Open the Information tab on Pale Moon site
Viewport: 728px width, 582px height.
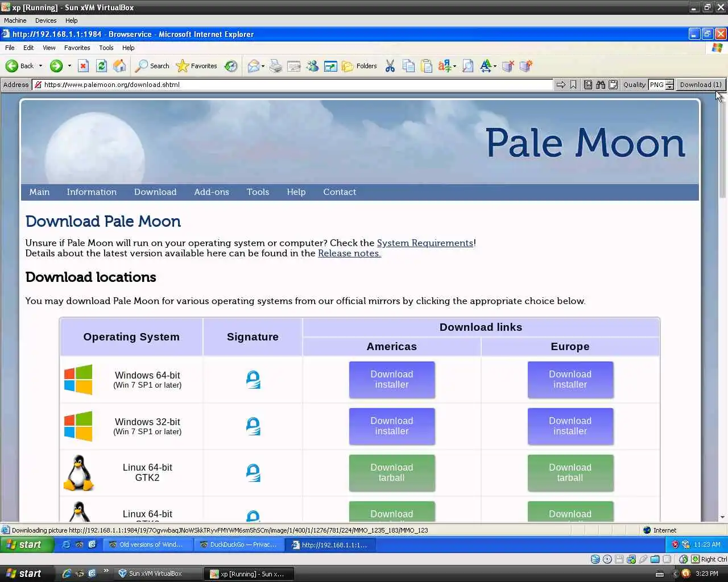click(x=92, y=192)
